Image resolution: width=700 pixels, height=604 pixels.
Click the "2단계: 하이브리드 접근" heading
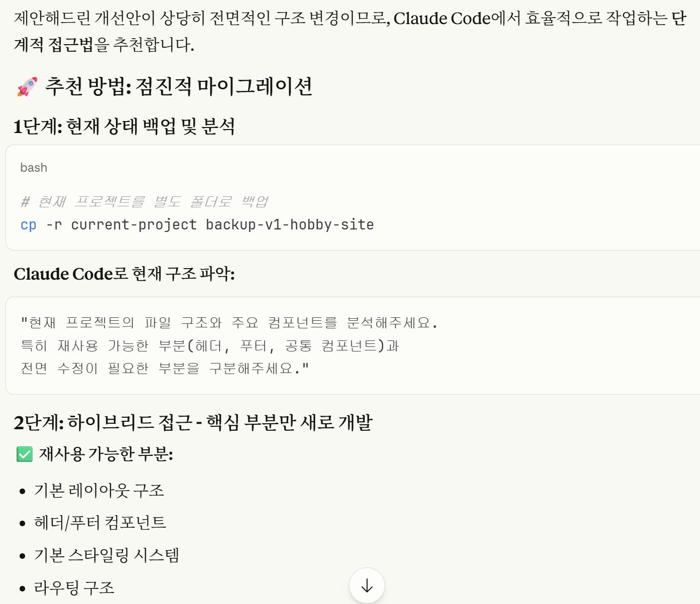pyautogui.click(x=193, y=423)
